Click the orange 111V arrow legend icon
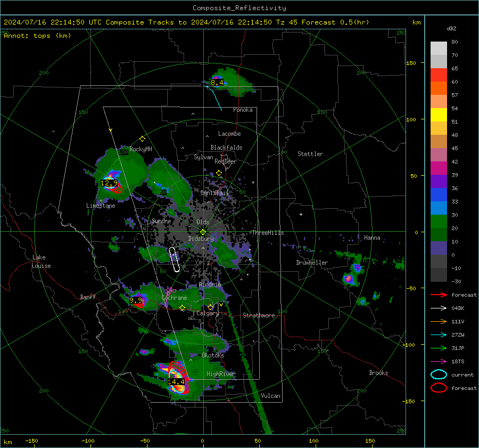 [x=439, y=321]
